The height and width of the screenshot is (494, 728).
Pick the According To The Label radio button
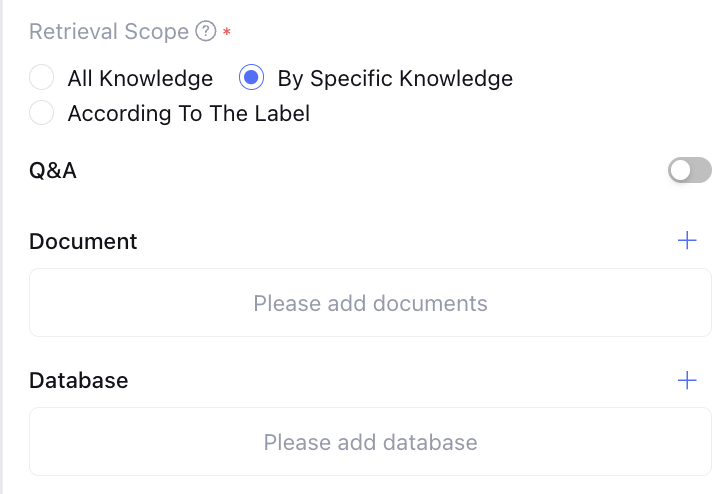(42, 113)
